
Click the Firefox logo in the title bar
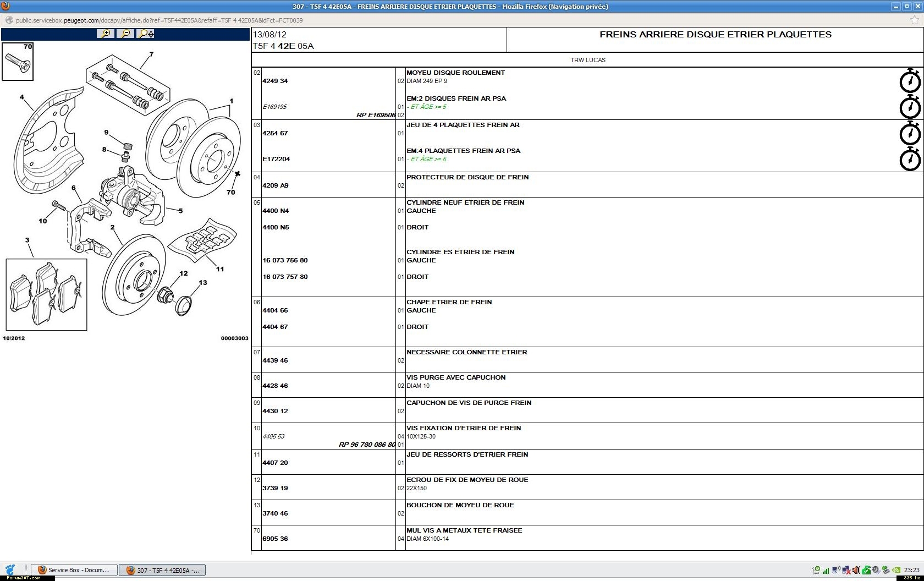tap(5, 6)
